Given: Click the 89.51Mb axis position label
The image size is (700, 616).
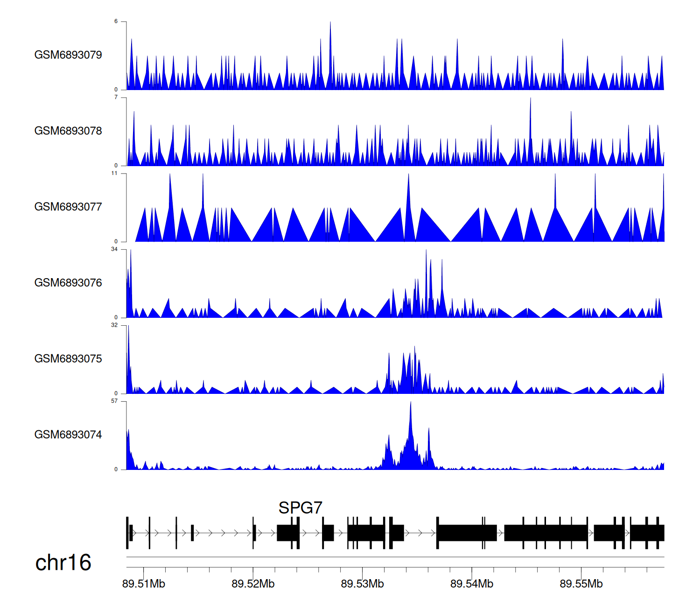Looking at the screenshot, I should (144, 584).
